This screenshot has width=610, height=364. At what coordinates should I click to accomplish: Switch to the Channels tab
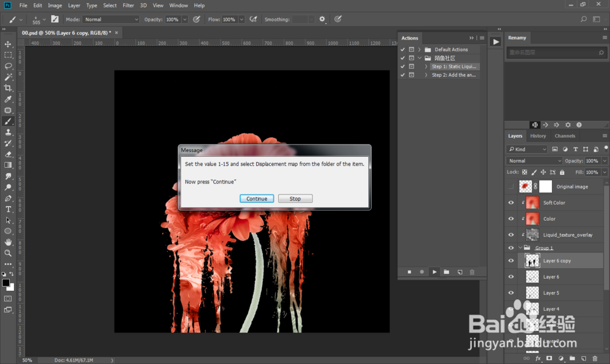coord(565,136)
